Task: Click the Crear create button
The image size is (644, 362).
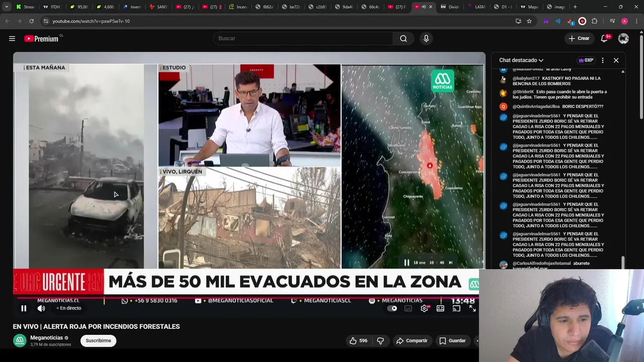Action: click(x=579, y=38)
